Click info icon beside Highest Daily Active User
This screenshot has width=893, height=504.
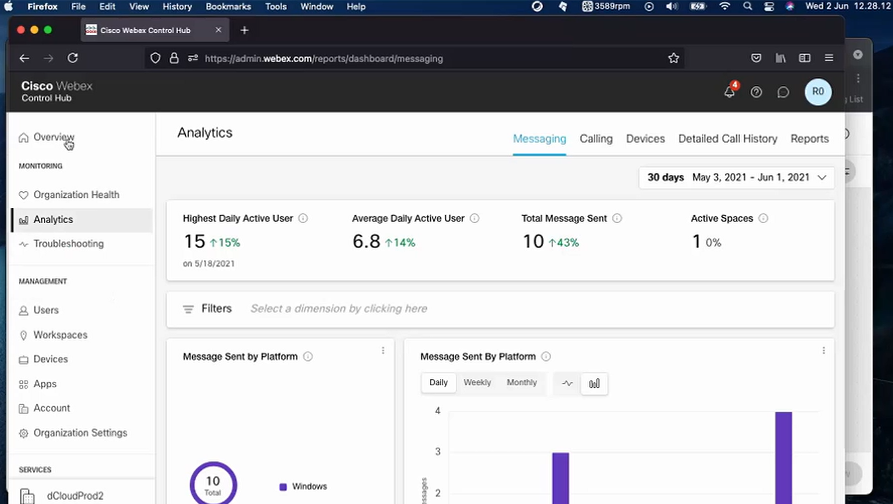(303, 218)
